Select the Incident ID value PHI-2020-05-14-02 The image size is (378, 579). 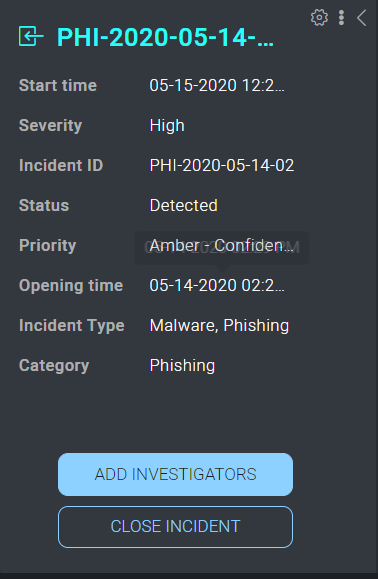point(222,165)
